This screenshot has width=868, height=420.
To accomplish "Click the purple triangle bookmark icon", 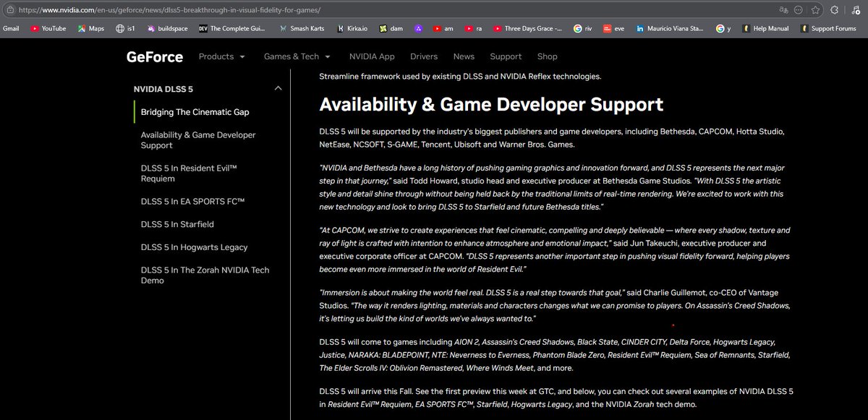I will click(418, 28).
